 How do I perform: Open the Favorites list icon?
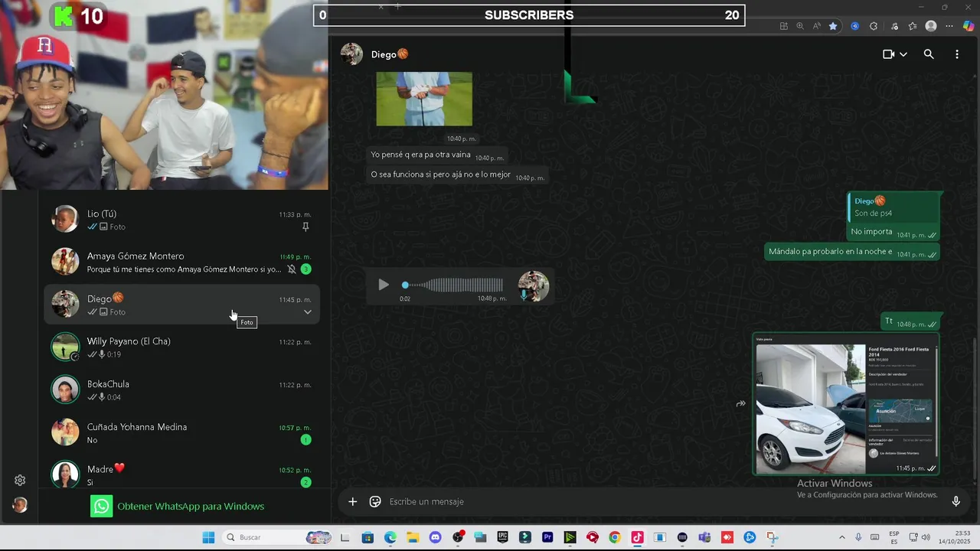tap(913, 26)
